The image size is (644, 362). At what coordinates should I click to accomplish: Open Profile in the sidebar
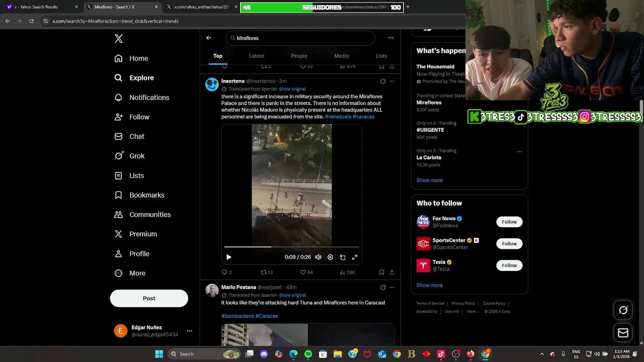point(132,254)
